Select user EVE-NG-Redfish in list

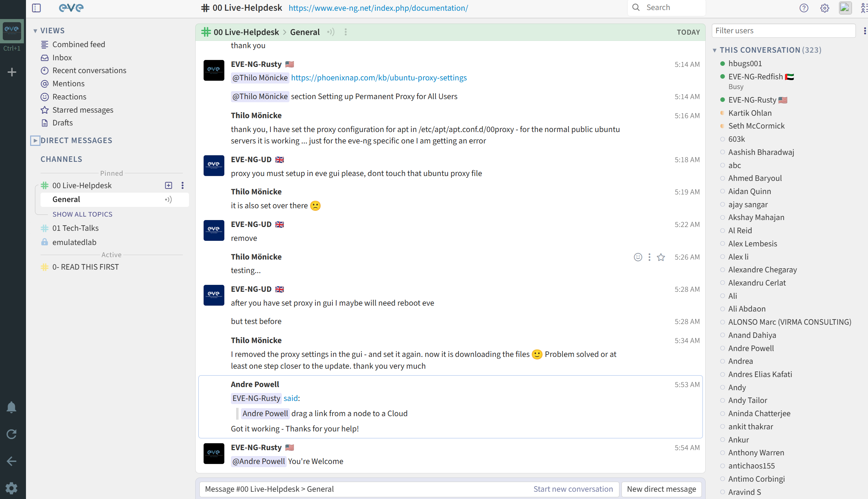755,77
